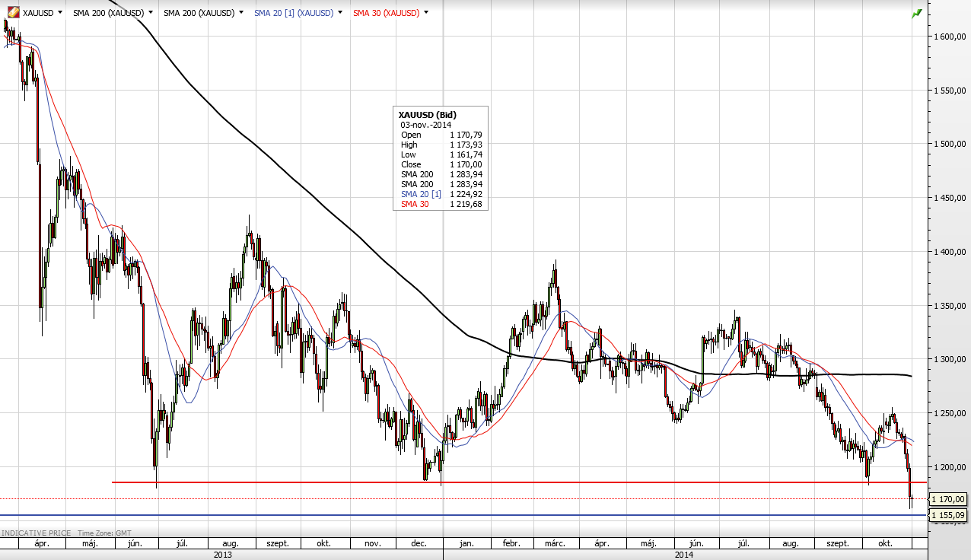This screenshot has width=971, height=560.
Task: Click the márc. month label on time axis
Action: click(554, 544)
